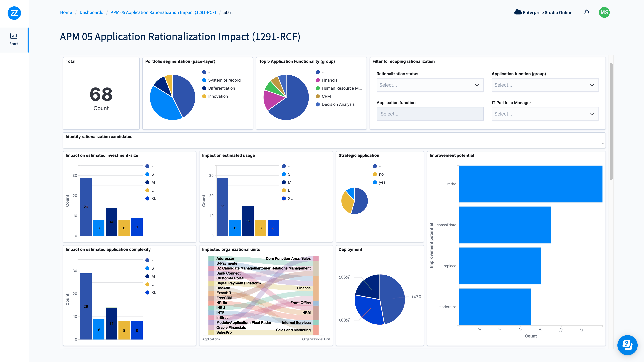The image size is (644, 362).
Task: Select the Start breadcrumb item
Action: pyautogui.click(x=228, y=12)
